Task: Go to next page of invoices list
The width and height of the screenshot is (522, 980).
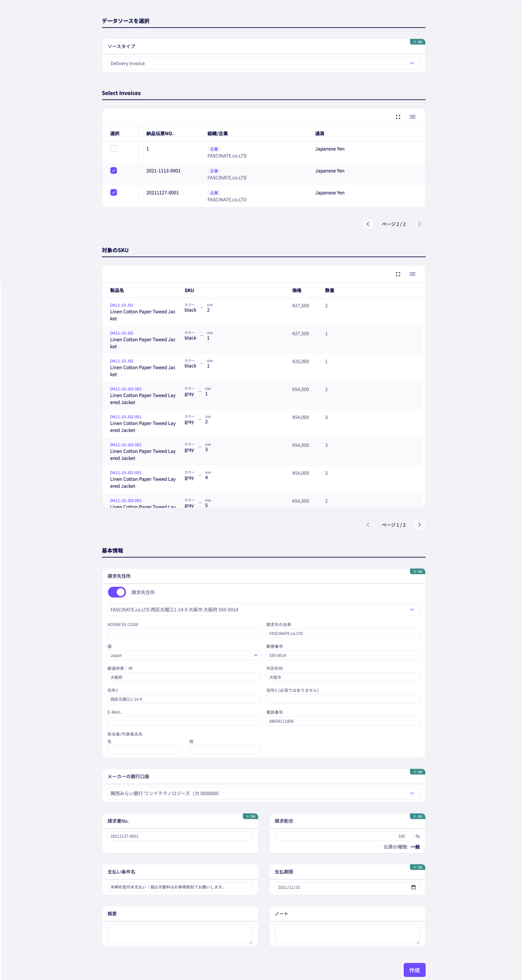Action: pos(419,224)
